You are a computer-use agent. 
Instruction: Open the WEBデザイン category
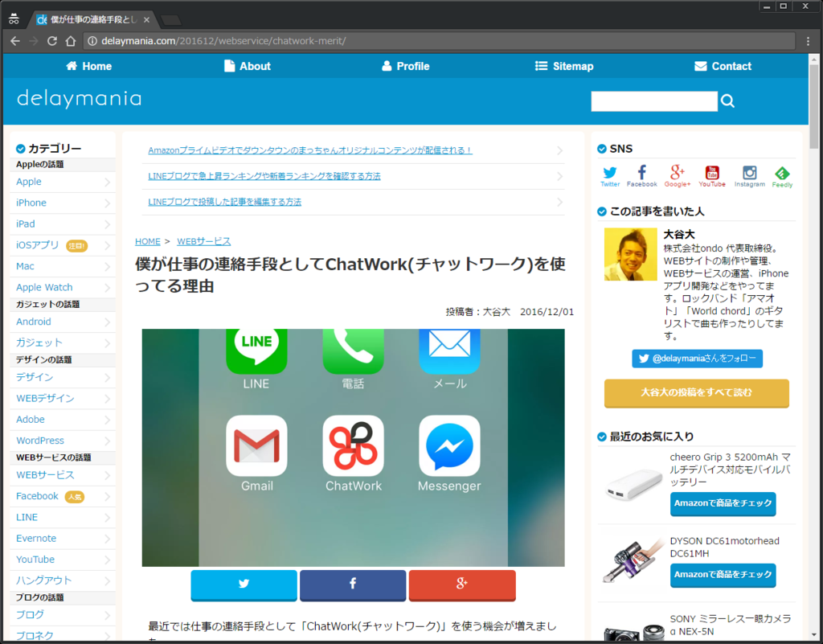[63, 398]
